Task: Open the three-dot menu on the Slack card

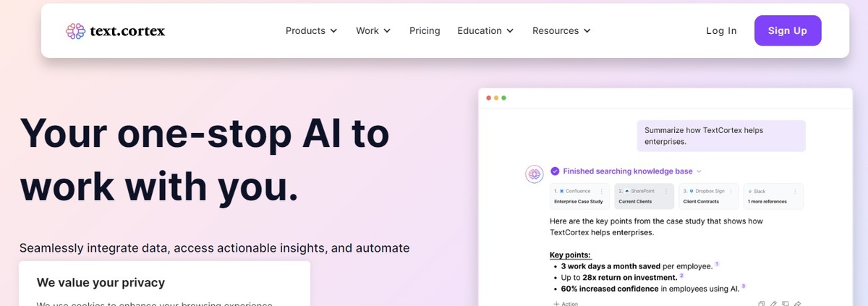Action: coord(795,191)
